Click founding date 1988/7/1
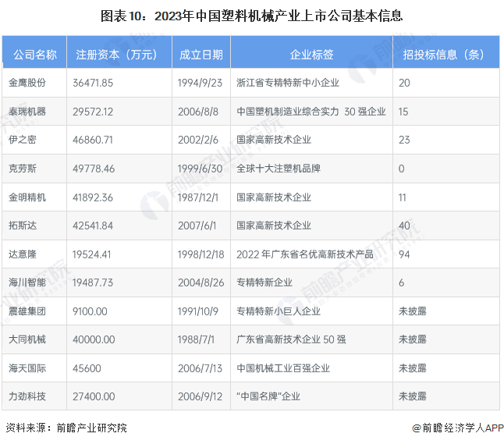Image resolution: width=504 pixels, height=444 pixels. pos(196,339)
